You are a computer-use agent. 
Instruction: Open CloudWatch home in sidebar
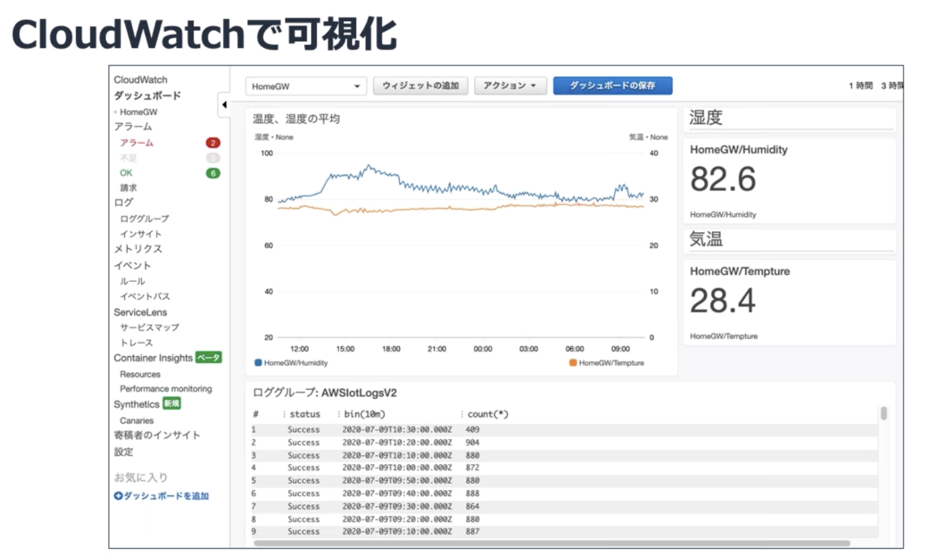click(140, 79)
